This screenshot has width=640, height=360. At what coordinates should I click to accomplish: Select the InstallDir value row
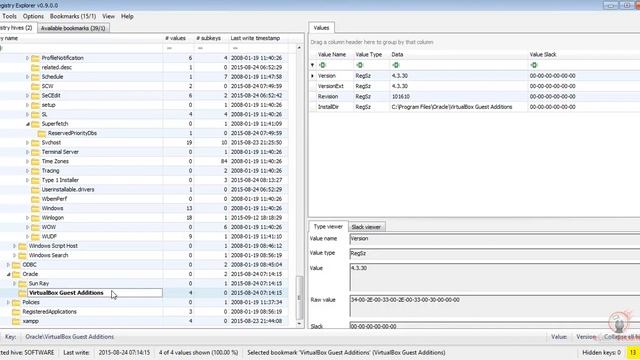(475, 107)
